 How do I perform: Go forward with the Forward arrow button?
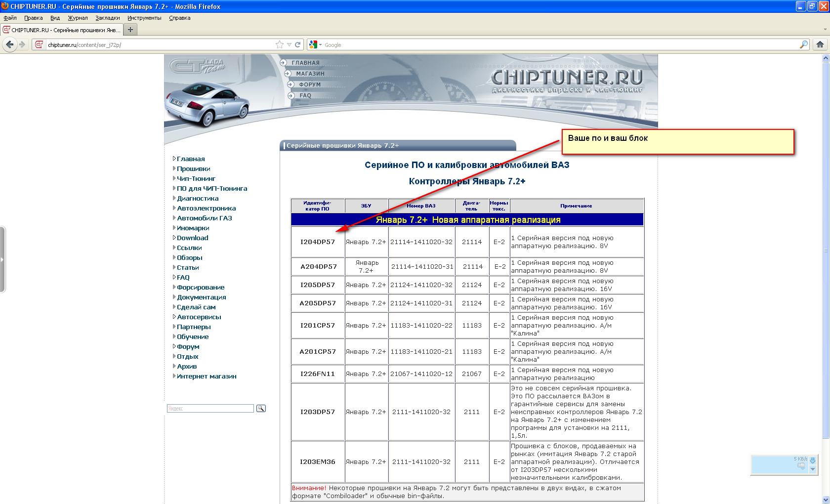[22, 44]
